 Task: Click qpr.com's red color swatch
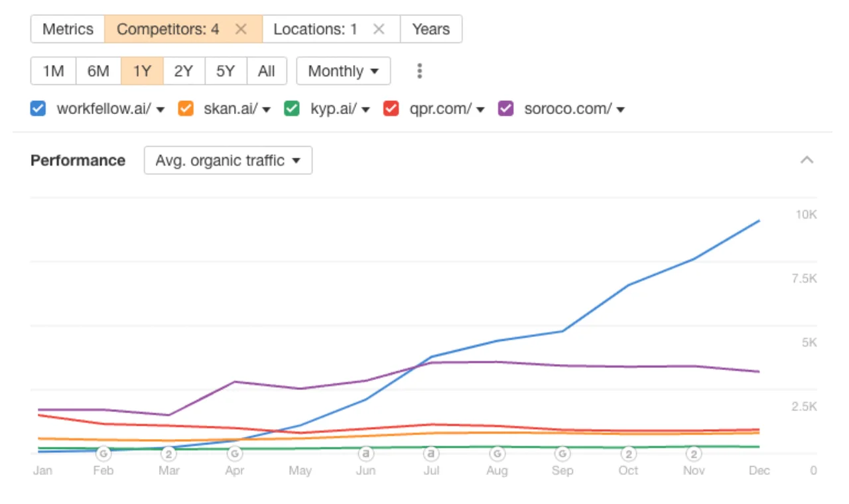click(391, 108)
